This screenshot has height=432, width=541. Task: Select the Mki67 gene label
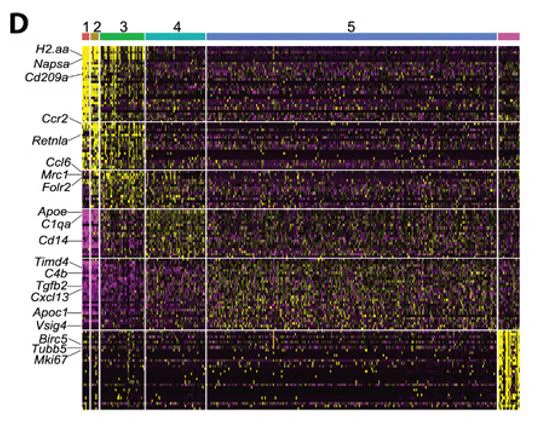point(50,360)
